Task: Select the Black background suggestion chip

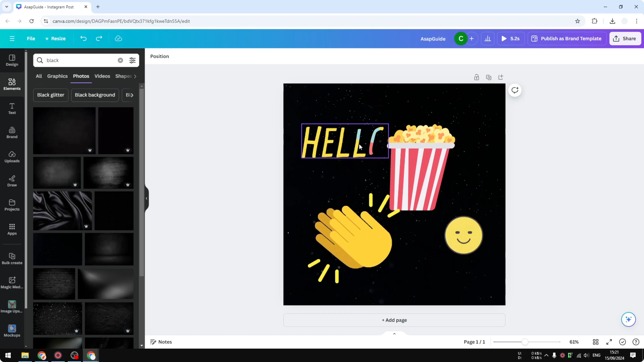Action: [95, 95]
